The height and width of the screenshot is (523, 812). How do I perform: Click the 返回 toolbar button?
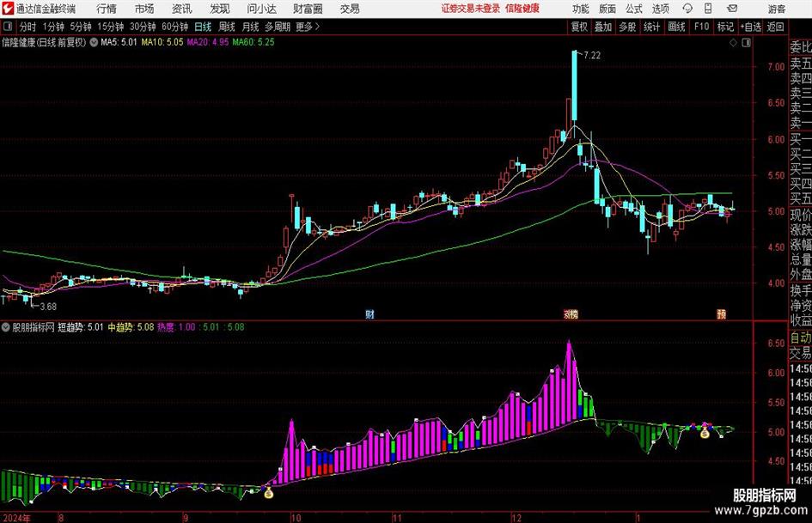tap(775, 27)
